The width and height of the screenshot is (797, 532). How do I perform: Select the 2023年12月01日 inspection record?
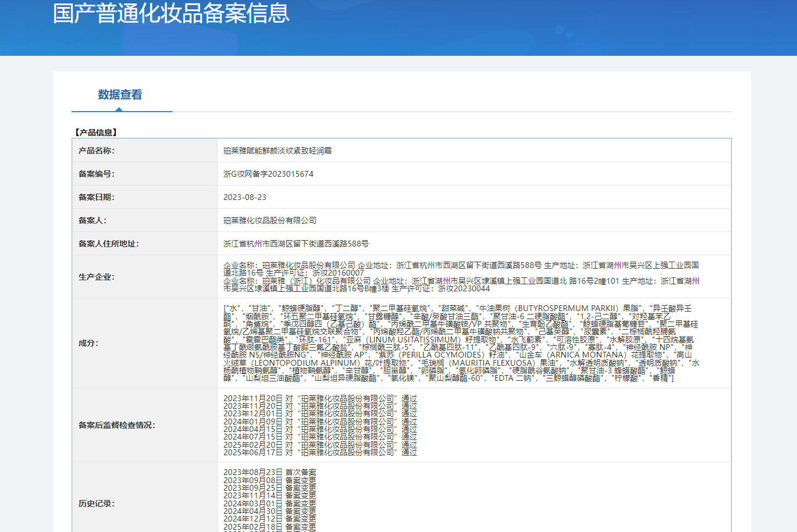pos(320,413)
